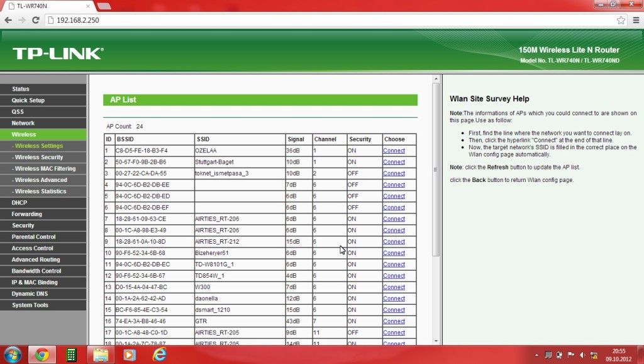Click the AP list scrollbar up arrow
This screenshot has height=364, width=644.
point(436,79)
